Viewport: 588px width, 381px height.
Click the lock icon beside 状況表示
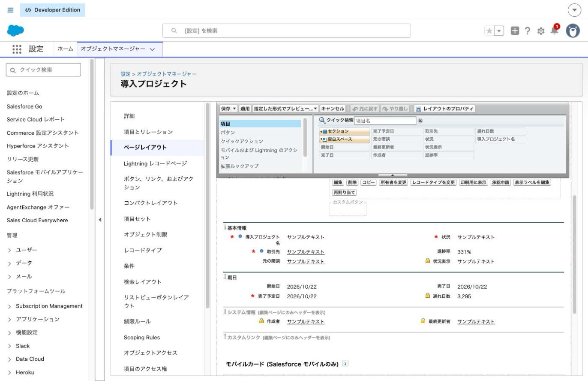click(427, 260)
